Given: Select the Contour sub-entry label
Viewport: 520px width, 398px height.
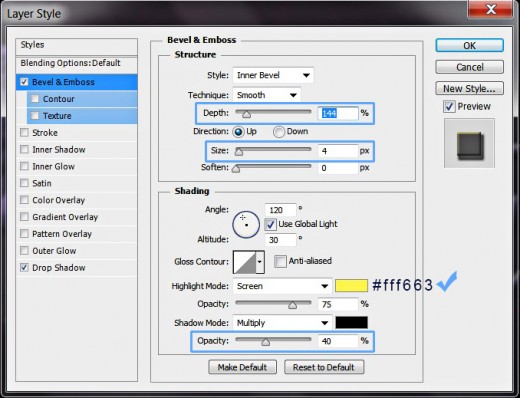Looking at the screenshot, I should click(x=59, y=99).
